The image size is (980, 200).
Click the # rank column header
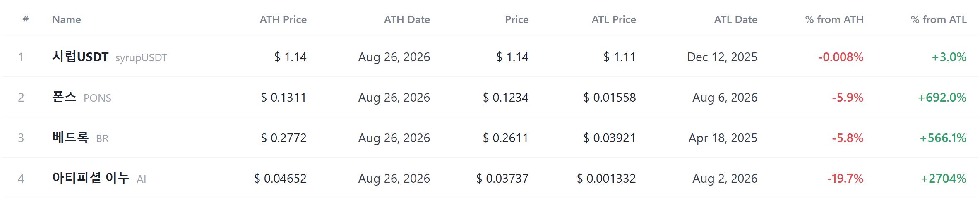pos(26,19)
